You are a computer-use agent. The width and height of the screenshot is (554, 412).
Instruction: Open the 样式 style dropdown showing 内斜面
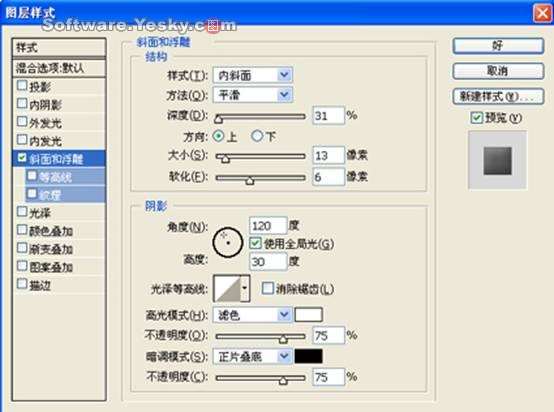(x=253, y=75)
